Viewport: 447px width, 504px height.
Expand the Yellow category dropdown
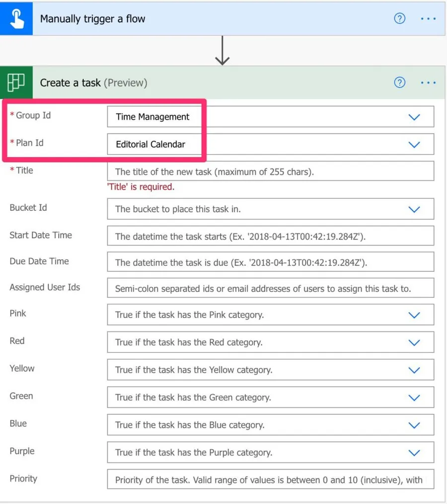[x=414, y=370]
